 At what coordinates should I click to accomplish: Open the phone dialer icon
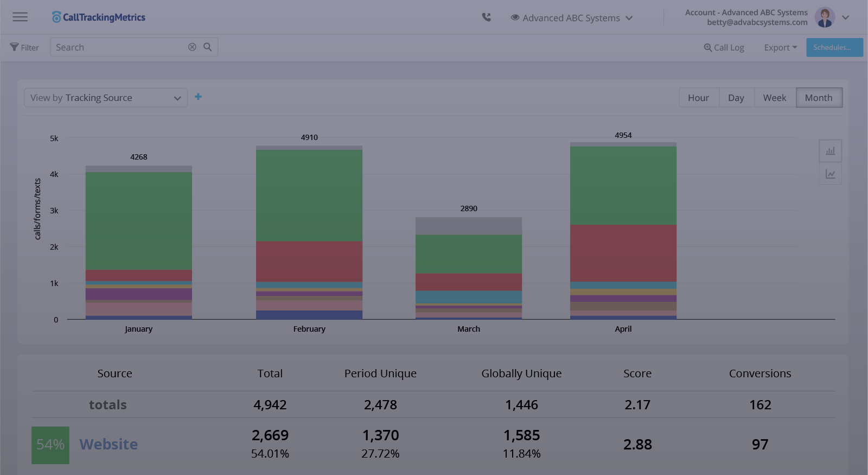tap(487, 17)
